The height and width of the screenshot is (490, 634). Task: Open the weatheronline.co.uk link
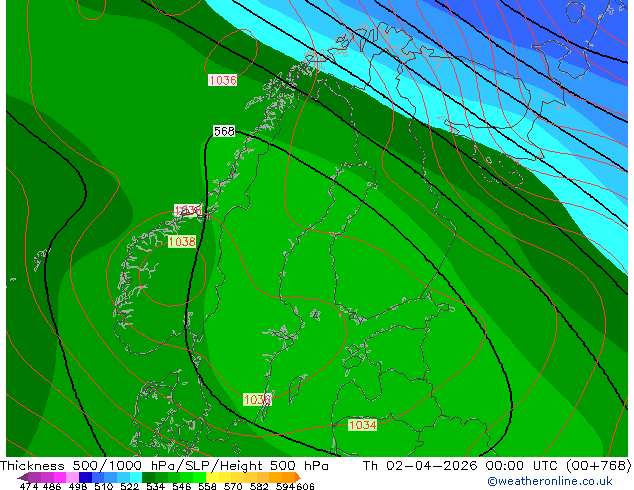(x=549, y=481)
